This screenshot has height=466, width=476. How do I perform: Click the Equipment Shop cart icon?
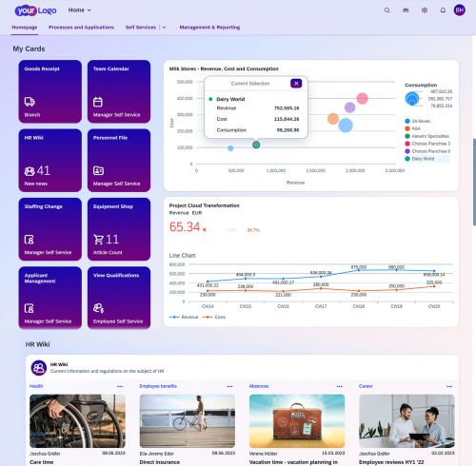pyautogui.click(x=98, y=240)
